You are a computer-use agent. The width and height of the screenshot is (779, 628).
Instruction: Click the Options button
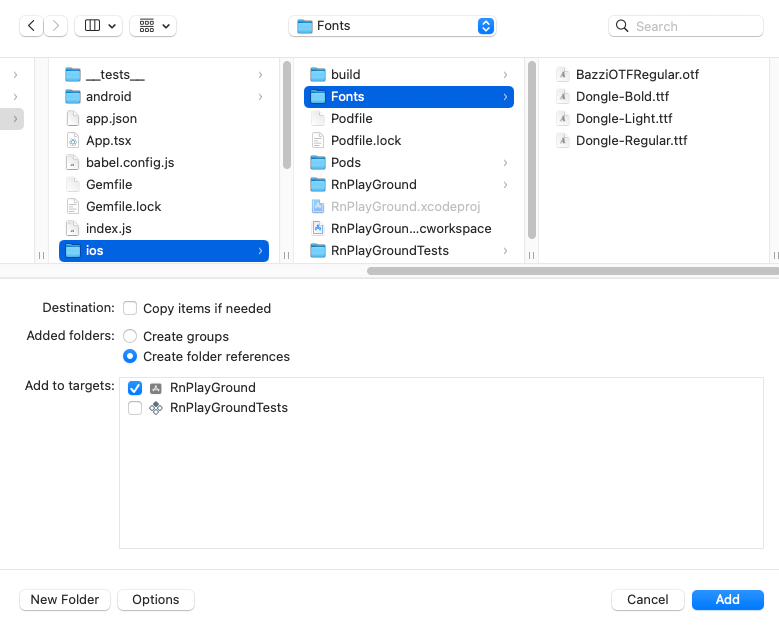coord(156,600)
